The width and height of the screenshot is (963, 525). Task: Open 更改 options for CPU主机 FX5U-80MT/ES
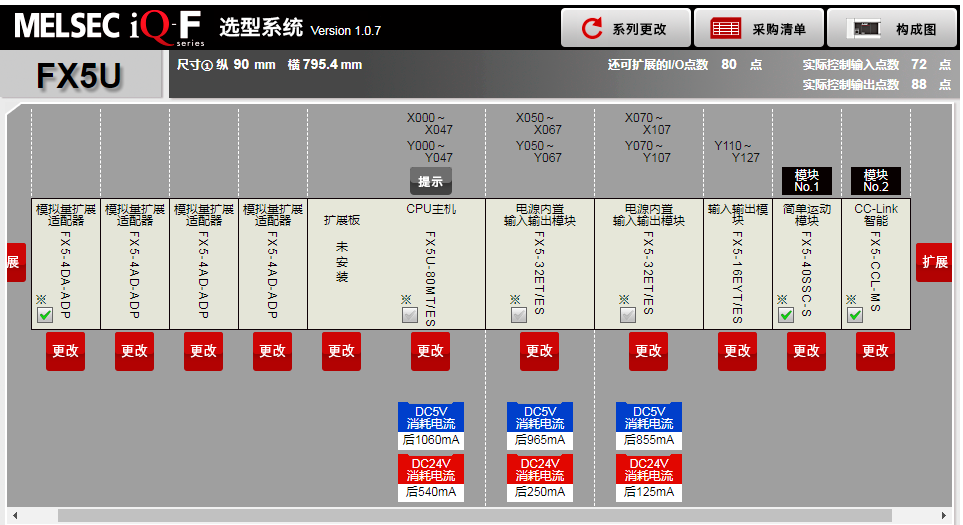(430, 351)
